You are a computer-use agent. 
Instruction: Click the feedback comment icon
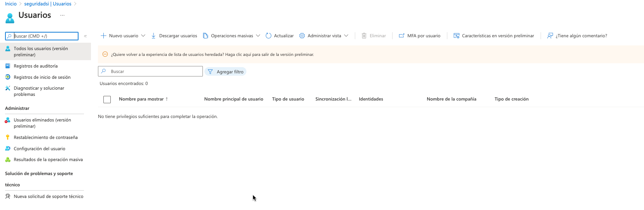550,36
